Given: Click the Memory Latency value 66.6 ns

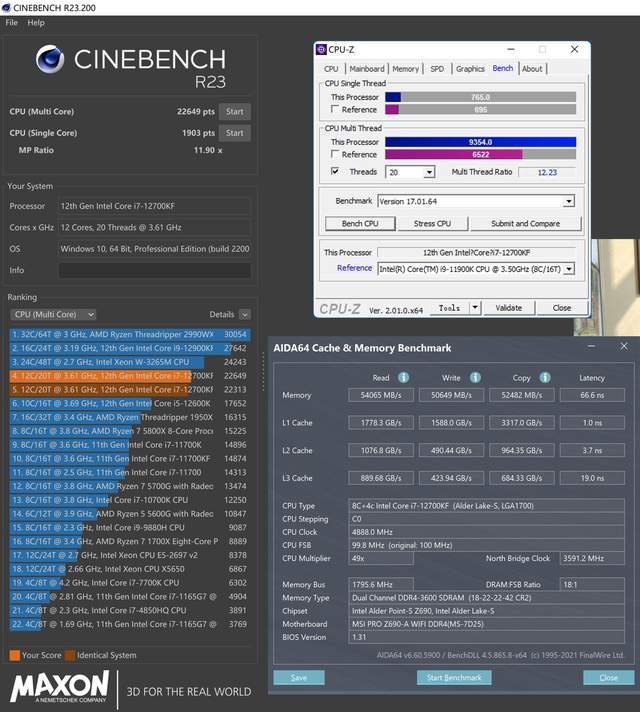Looking at the screenshot, I should (x=592, y=395).
